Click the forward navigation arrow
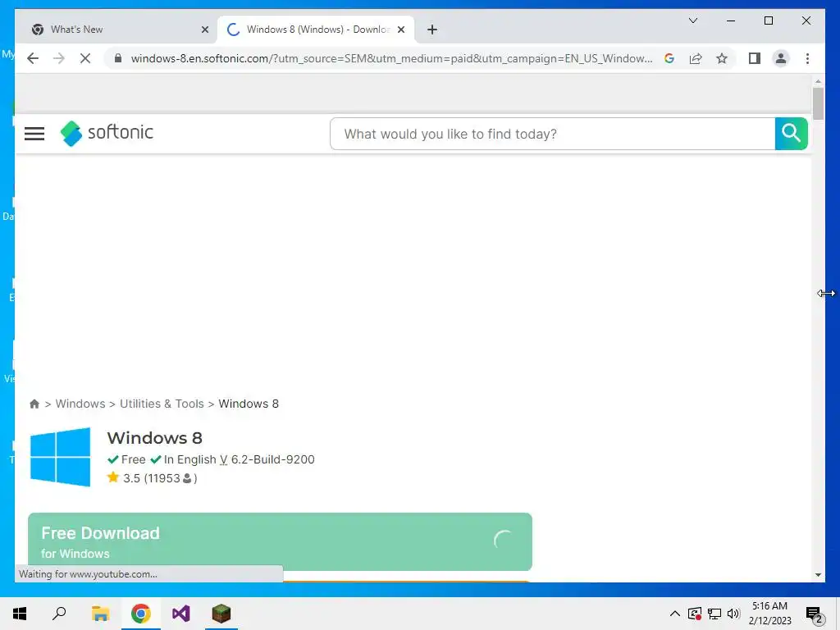The width and height of the screenshot is (840, 630). point(59,58)
